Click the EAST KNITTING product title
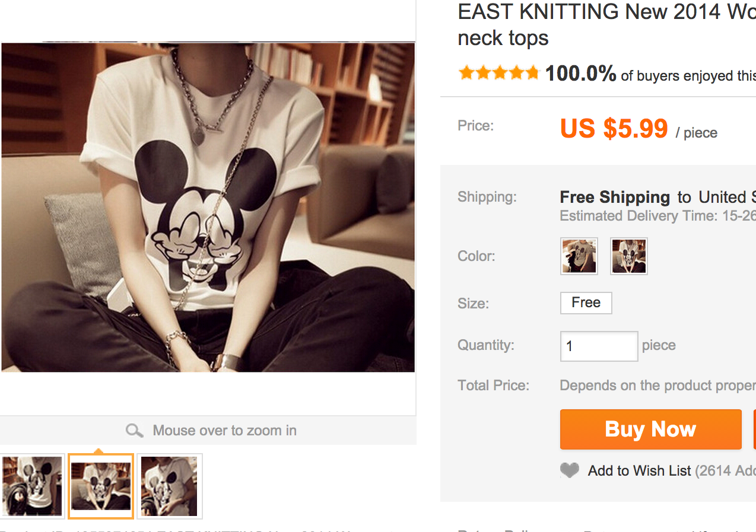This screenshot has width=756, height=532. point(605,24)
